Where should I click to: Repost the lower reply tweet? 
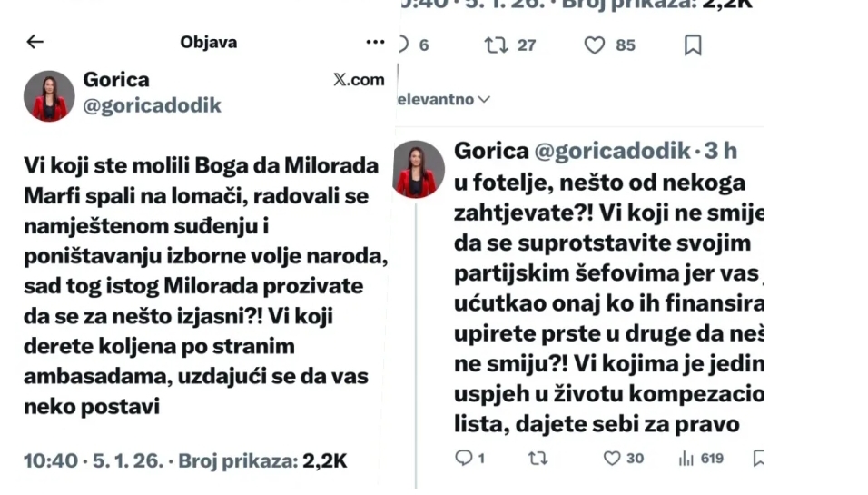coord(538,459)
